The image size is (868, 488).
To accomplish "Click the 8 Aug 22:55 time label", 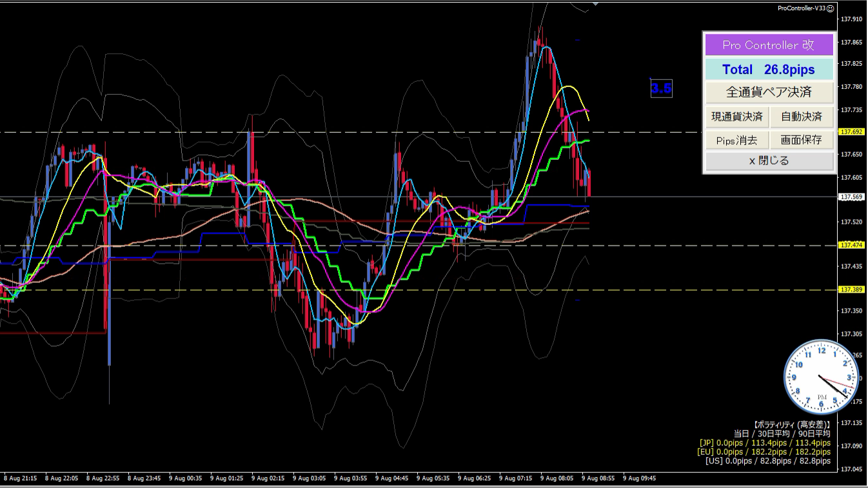I will pyautogui.click(x=103, y=478).
